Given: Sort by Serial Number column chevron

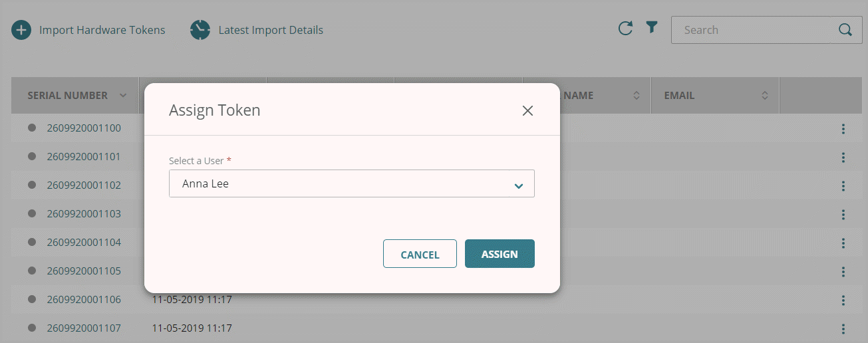Looking at the screenshot, I should click(x=123, y=96).
